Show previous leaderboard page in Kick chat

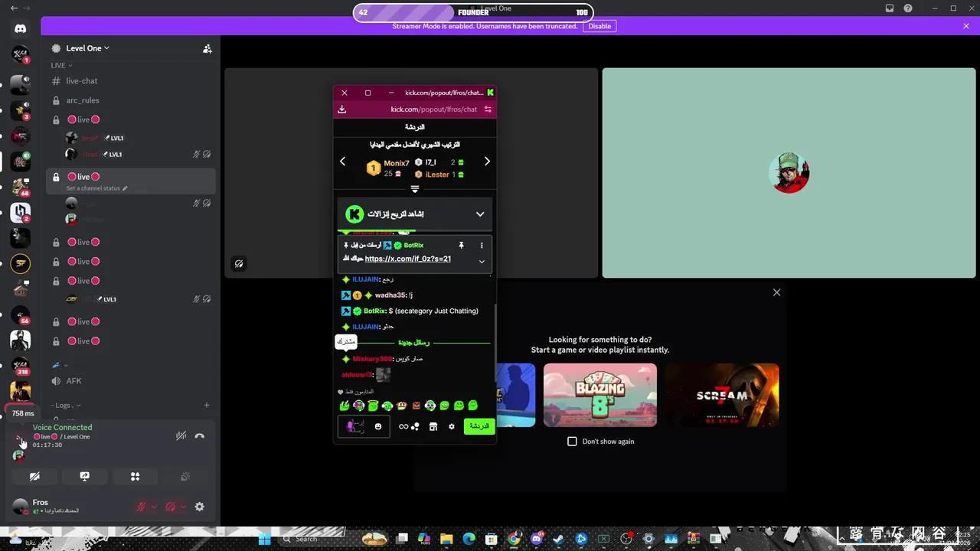click(343, 161)
